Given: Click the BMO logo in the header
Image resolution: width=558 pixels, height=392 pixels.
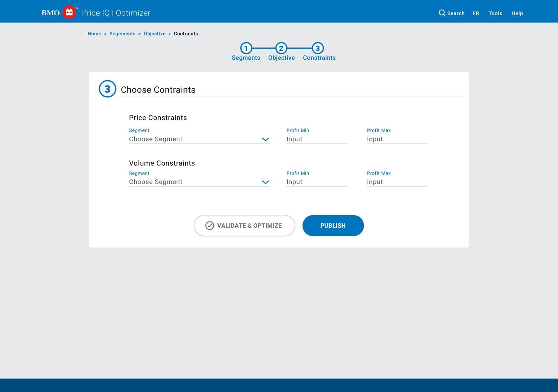Looking at the screenshot, I should coord(49,12).
